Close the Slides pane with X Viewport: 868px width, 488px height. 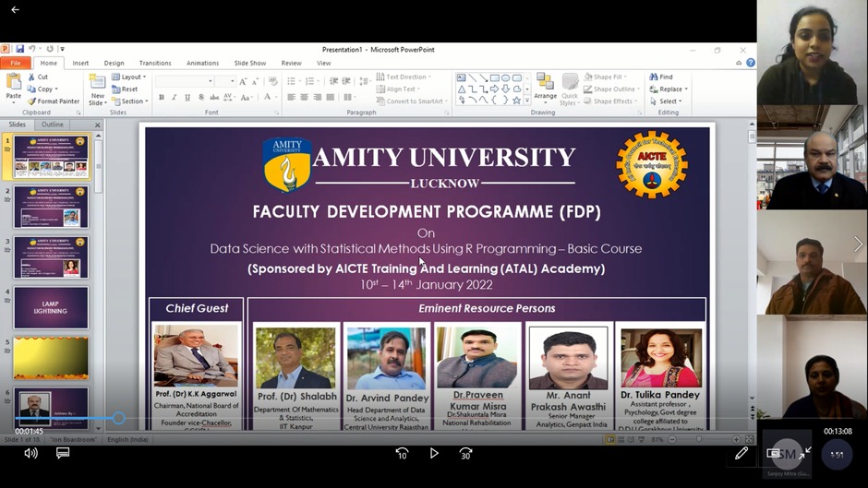(98, 125)
